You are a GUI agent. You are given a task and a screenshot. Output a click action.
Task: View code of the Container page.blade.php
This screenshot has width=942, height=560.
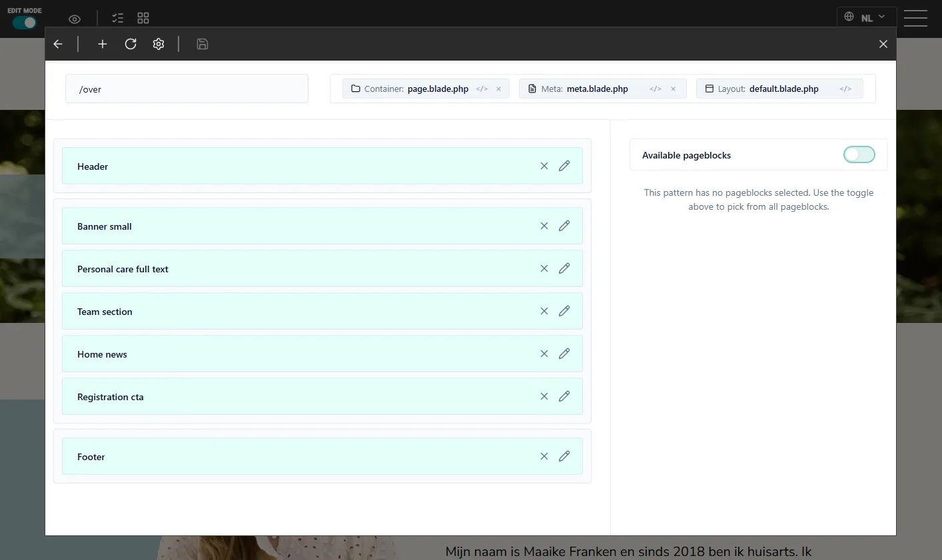tap(482, 89)
